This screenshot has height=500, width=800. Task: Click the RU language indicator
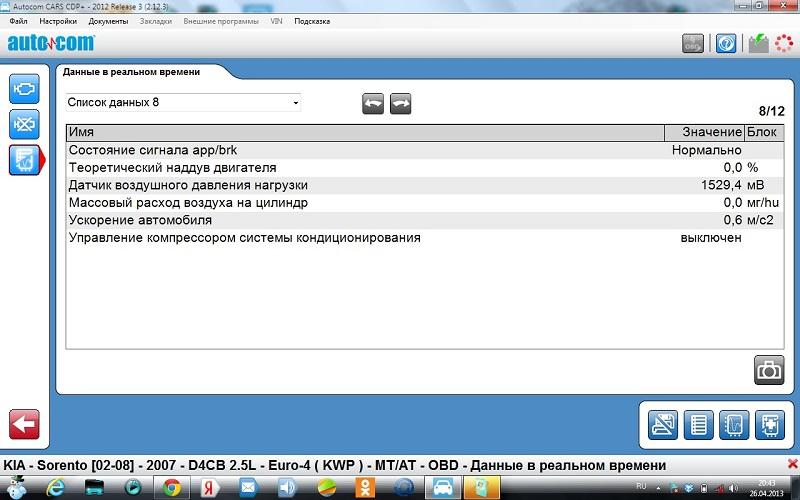coord(641,487)
